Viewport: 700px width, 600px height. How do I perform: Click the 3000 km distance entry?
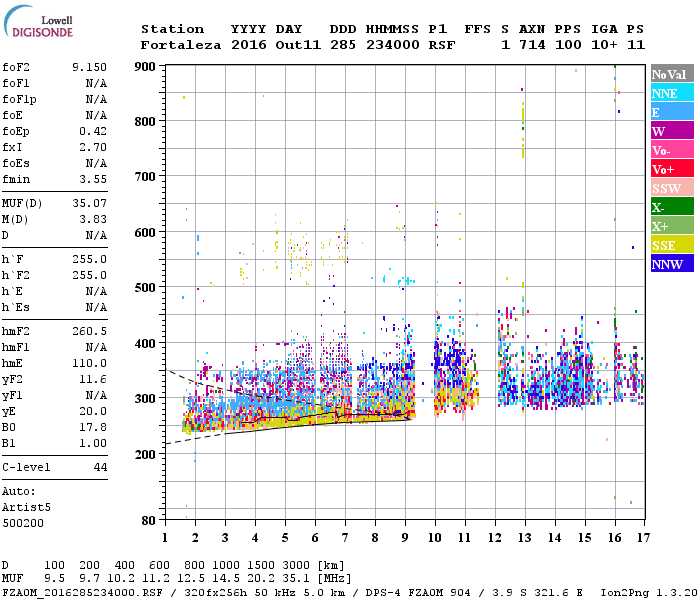tap(296, 566)
